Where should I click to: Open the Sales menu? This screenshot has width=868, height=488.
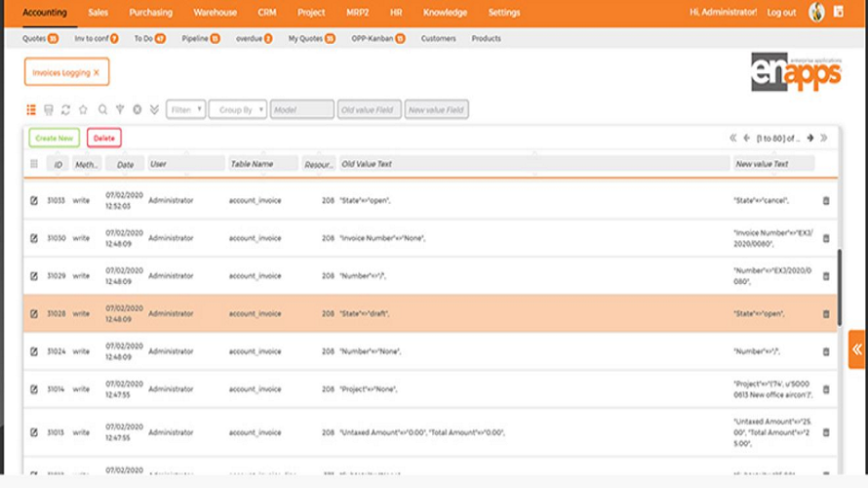tap(98, 12)
